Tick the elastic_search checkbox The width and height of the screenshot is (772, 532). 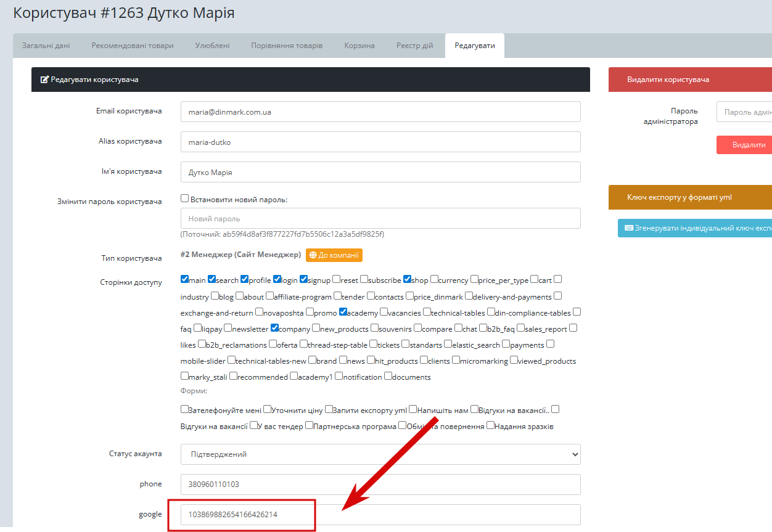click(448, 343)
